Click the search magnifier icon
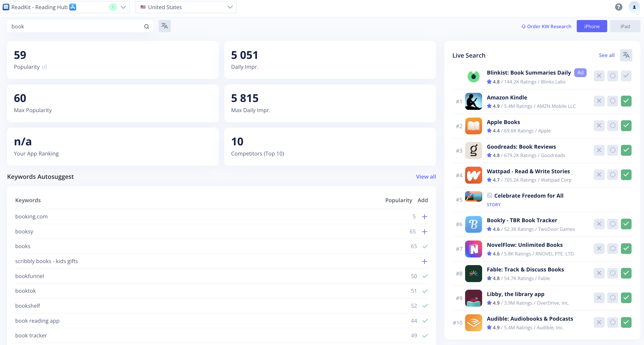Viewport: 644px width, 345px height. pyautogui.click(x=146, y=27)
